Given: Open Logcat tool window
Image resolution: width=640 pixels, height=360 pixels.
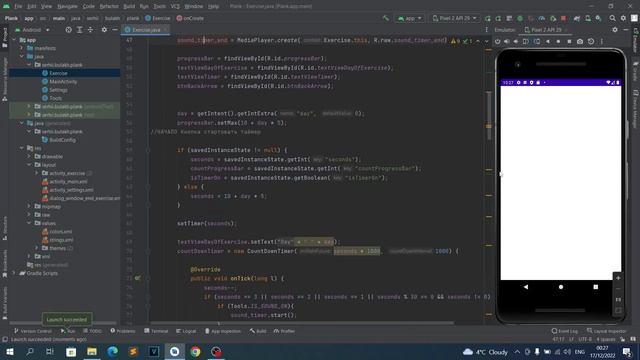Looking at the screenshot, I should (x=186, y=331).
